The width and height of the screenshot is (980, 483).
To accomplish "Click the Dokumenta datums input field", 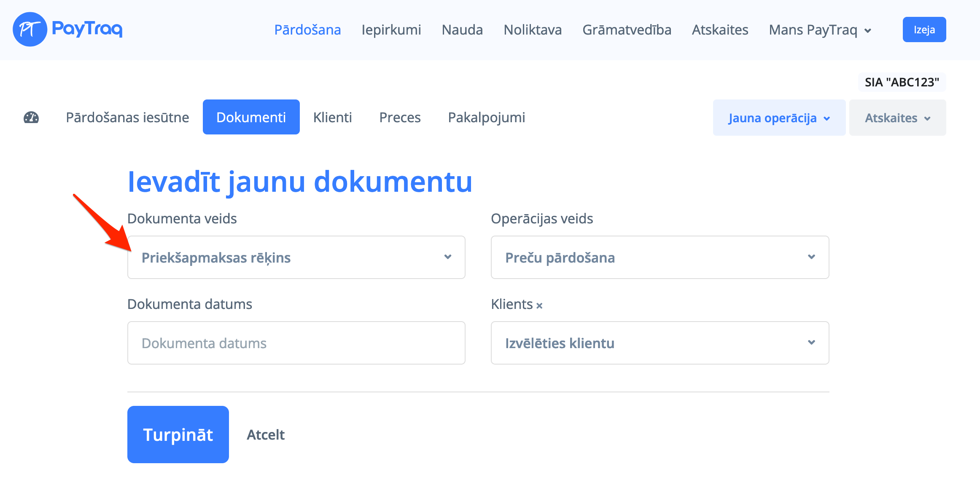I will [296, 343].
